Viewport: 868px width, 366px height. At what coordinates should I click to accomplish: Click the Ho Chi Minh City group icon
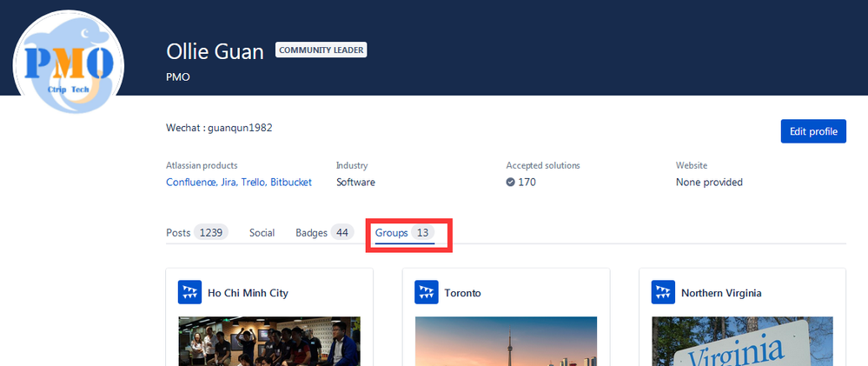pyautogui.click(x=189, y=292)
